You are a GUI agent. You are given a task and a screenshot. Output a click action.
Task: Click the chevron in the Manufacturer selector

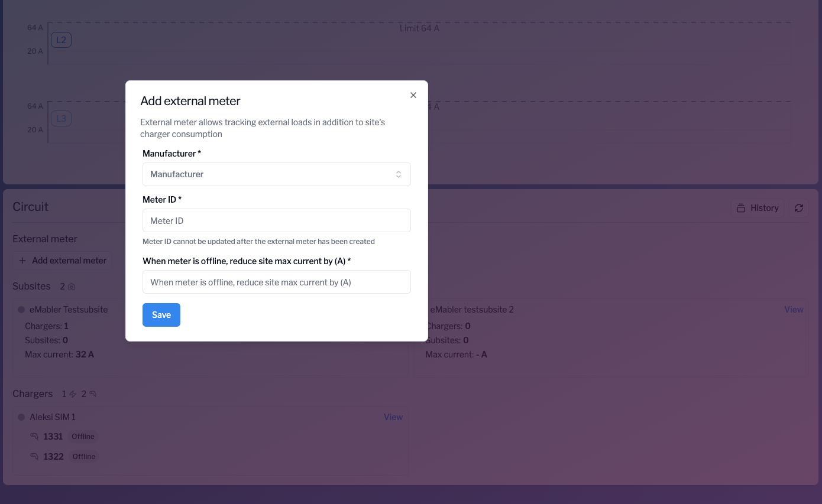point(399,174)
